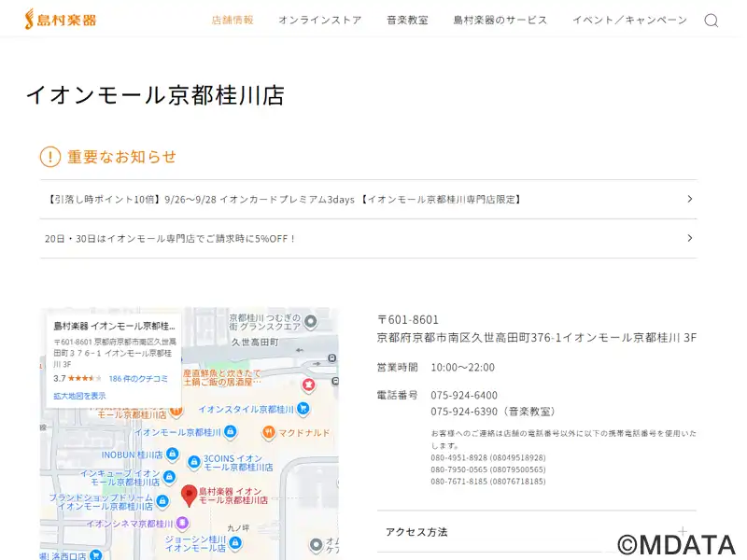Open the 10x points notice chevron

[689, 199]
